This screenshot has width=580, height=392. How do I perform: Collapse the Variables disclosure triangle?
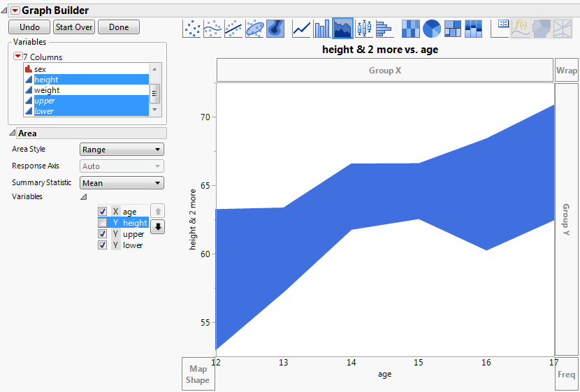pyautogui.click(x=84, y=197)
